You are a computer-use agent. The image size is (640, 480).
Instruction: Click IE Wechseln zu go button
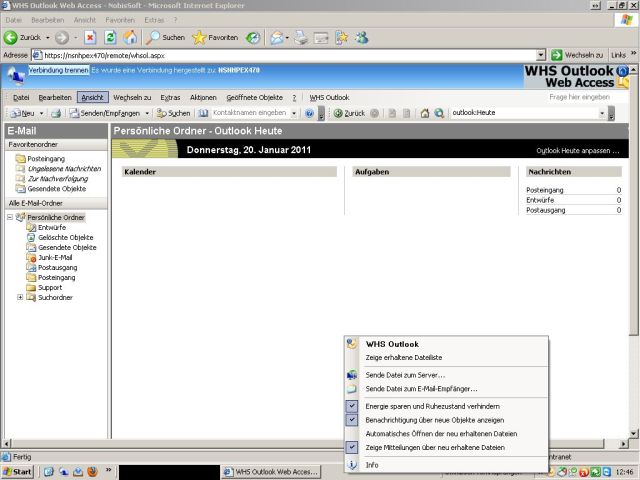[577, 55]
